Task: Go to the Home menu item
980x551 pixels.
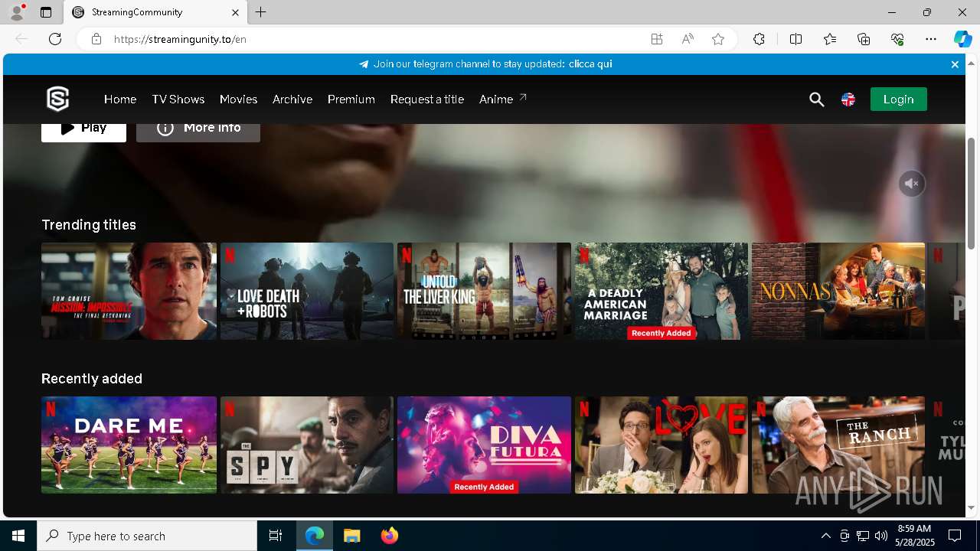Action: 120,99
